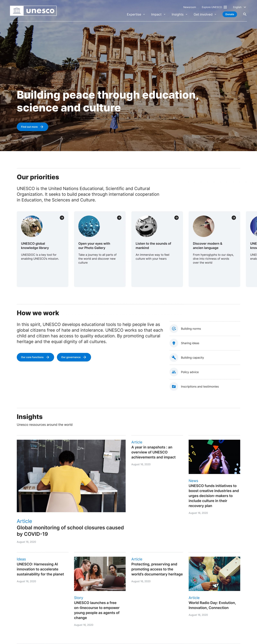
Task: Click arrow icon on UNESCO global knowledge library card
Action: tap(62, 218)
